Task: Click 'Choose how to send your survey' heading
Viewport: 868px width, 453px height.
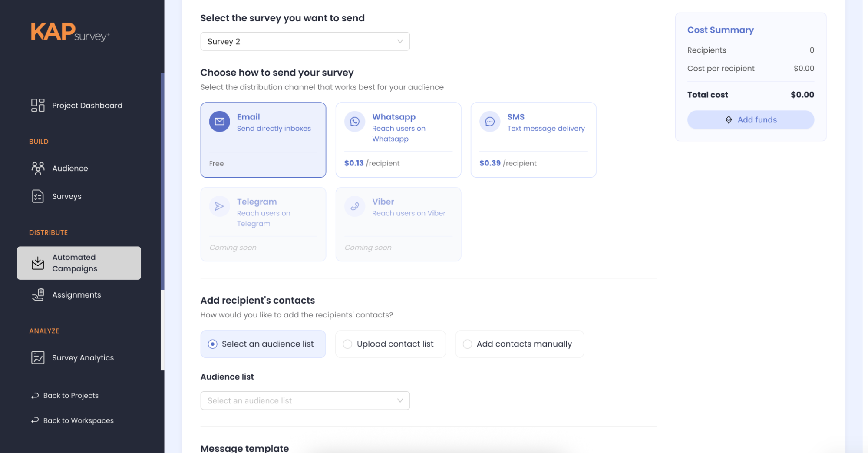Action: pos(277,73)
